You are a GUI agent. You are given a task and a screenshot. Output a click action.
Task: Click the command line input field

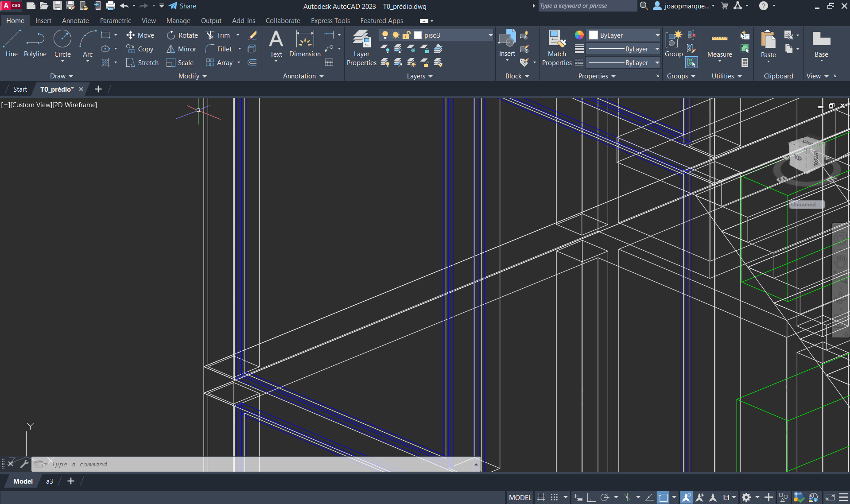click(x=257, y=464)
